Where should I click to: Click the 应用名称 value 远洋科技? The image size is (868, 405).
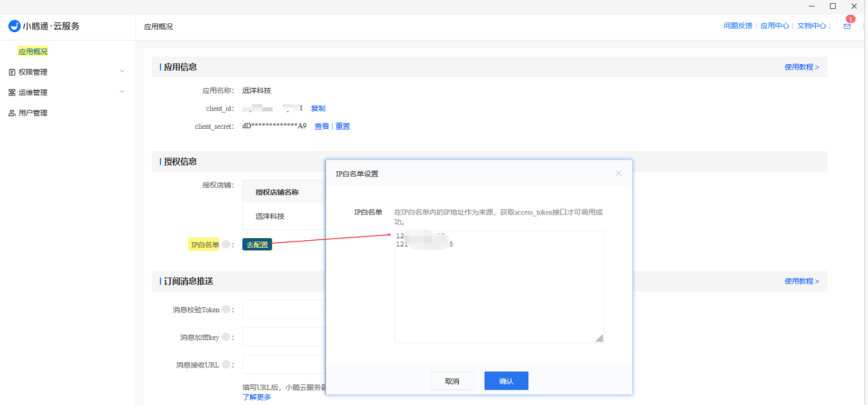(x=256, y=91)
